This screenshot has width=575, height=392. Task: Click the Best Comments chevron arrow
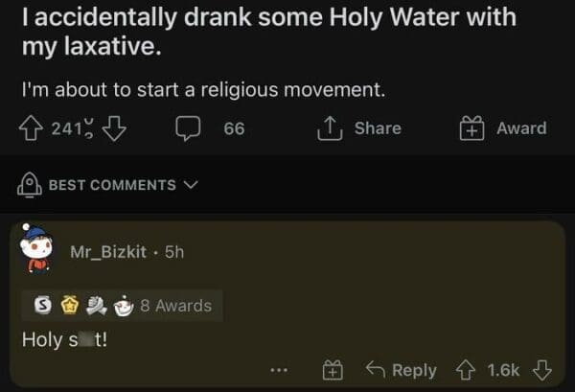click(x=191, y=184)
